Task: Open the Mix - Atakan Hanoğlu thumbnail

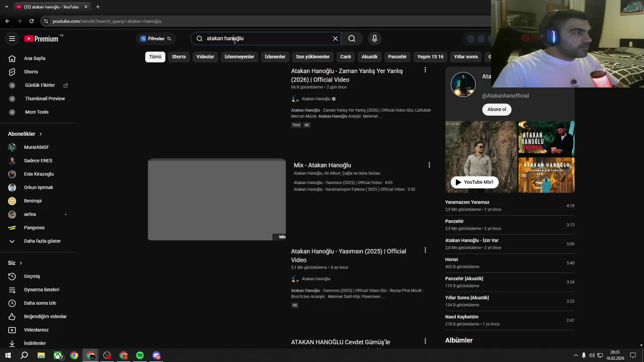Action: click(x=217, y=200)
